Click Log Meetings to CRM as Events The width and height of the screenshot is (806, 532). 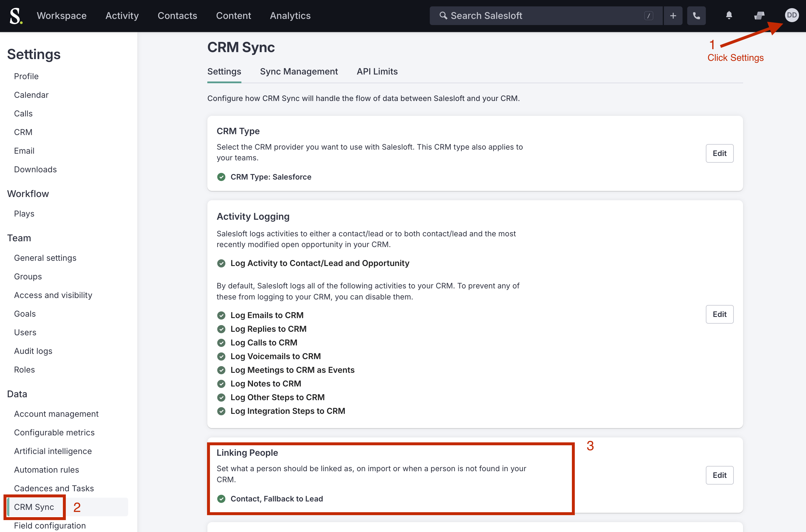293,370
